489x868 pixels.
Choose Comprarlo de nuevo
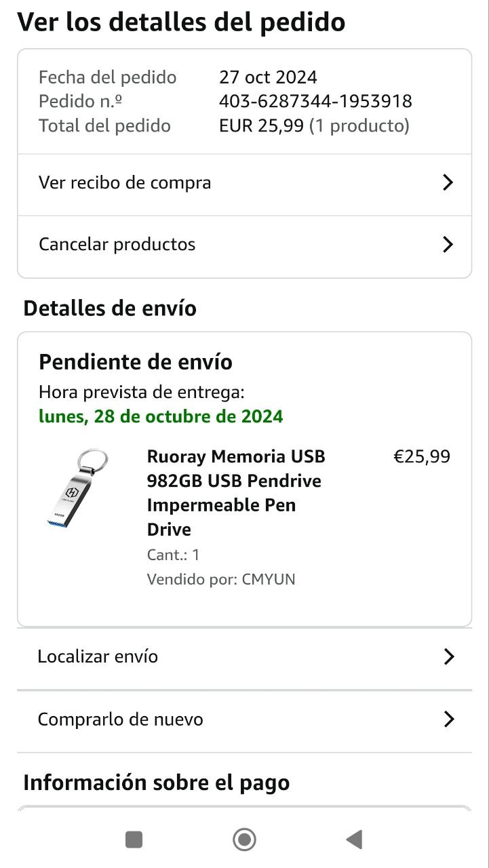point(120,719)
